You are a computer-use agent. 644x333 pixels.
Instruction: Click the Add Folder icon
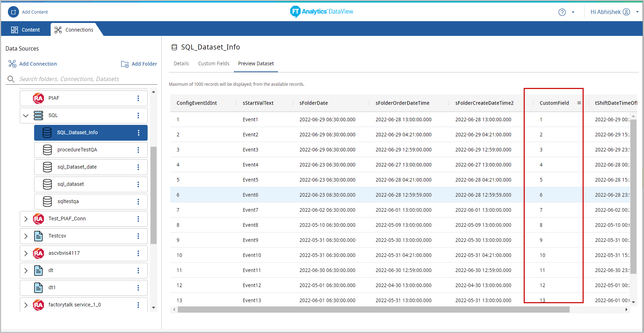tap(125, 64)
